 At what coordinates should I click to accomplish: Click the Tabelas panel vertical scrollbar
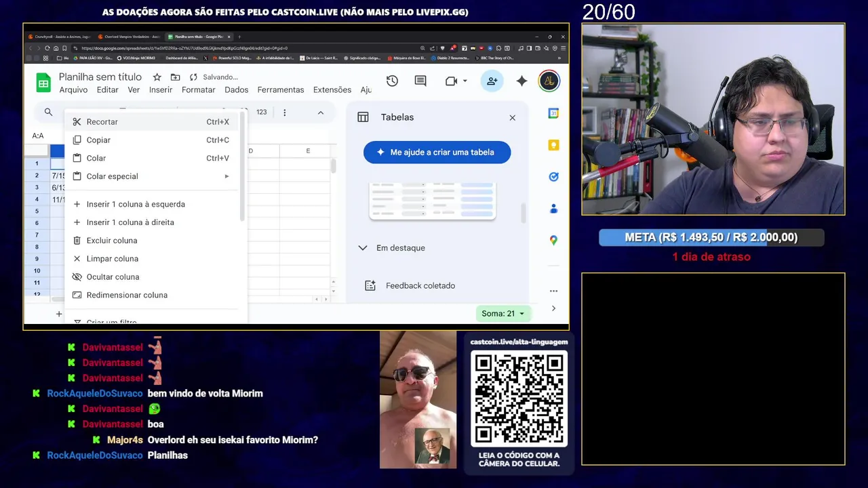point(523,213)
